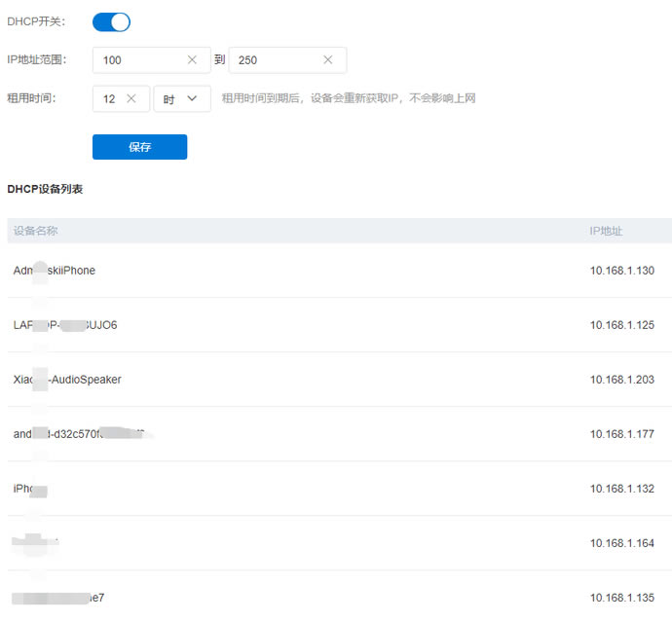Toggle the DHCP switch off
672x622 pixels.
coord(111,21)
